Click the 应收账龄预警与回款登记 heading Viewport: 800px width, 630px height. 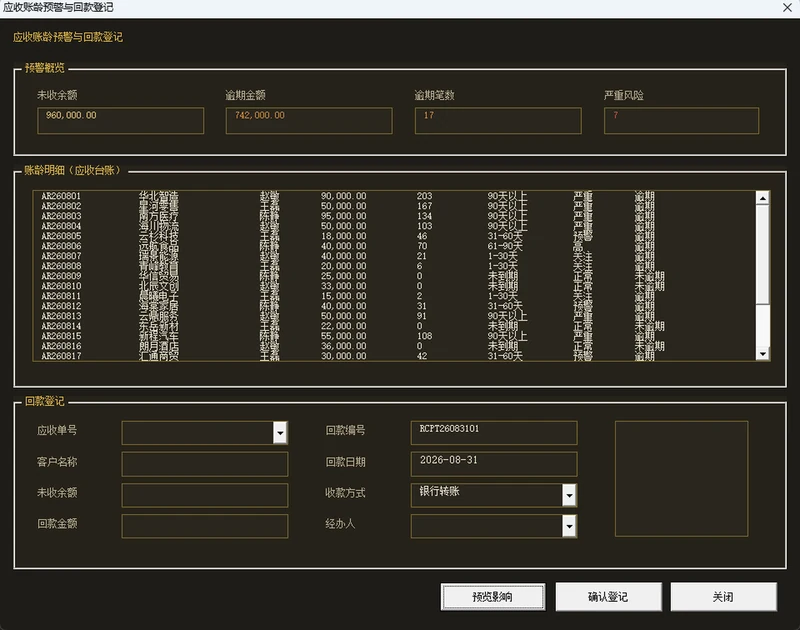click(x=68, y=37)
